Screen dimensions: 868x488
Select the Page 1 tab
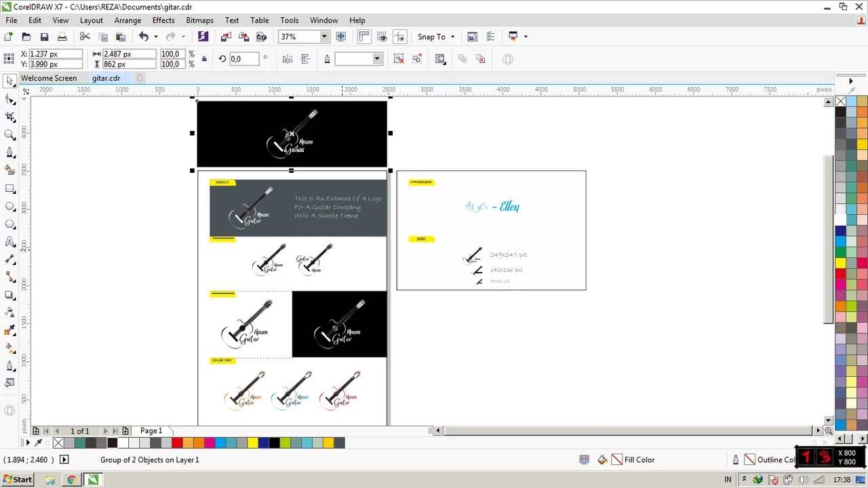coord(151,430)
